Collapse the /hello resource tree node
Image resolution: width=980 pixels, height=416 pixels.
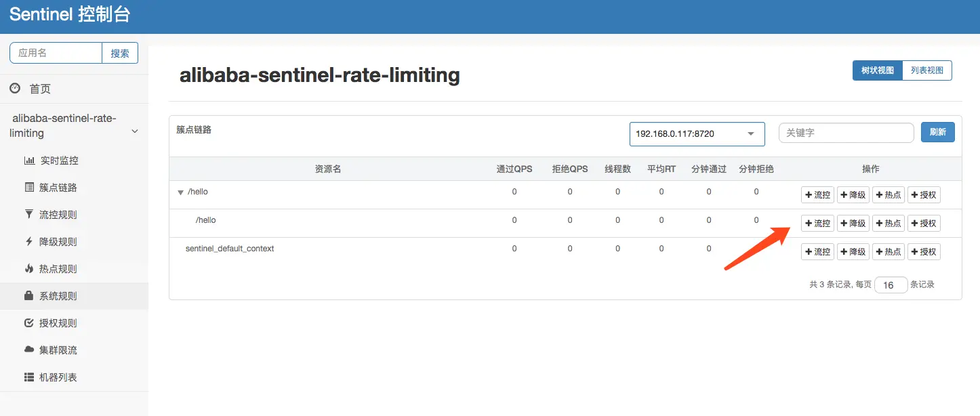180,192
